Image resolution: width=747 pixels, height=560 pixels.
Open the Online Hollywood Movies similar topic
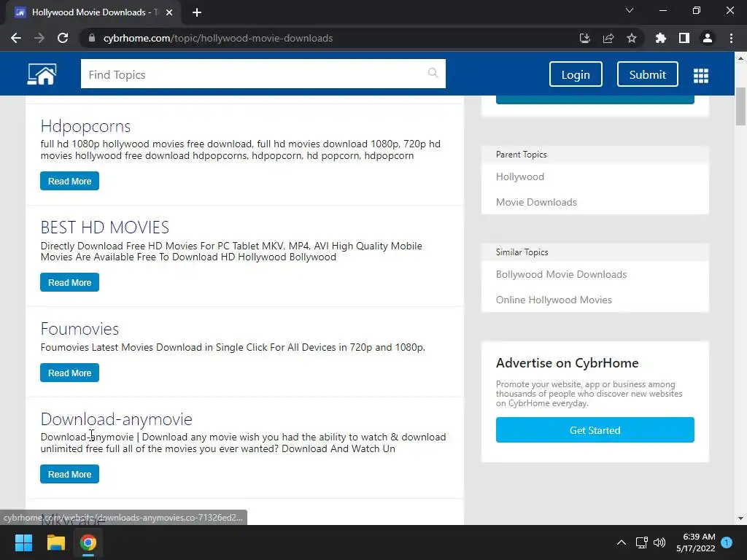tap(554, 300)
